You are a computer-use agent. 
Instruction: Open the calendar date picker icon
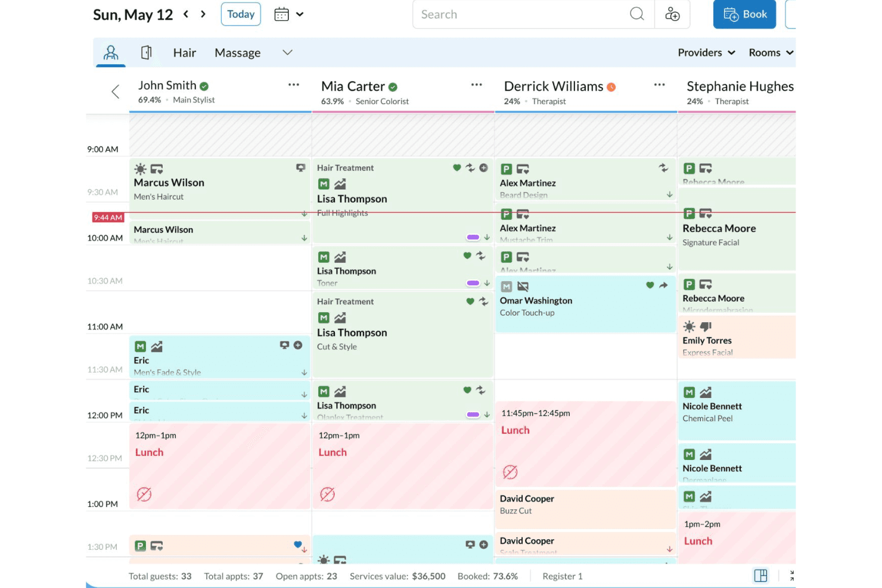point(281,14)
